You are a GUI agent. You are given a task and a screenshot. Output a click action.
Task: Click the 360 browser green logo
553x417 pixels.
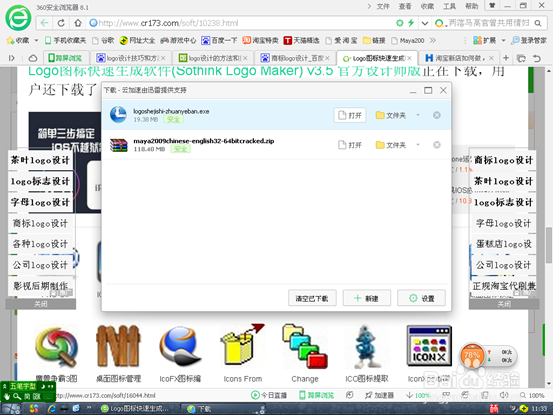point(18,18)
